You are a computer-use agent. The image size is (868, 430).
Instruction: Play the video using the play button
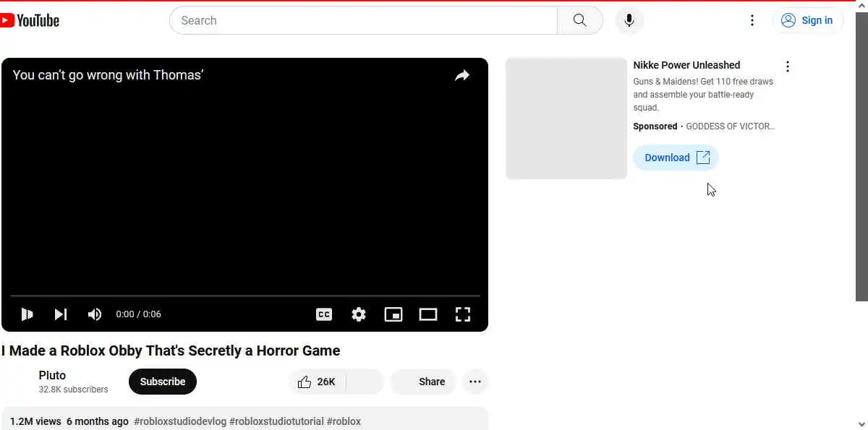point(27,314)
